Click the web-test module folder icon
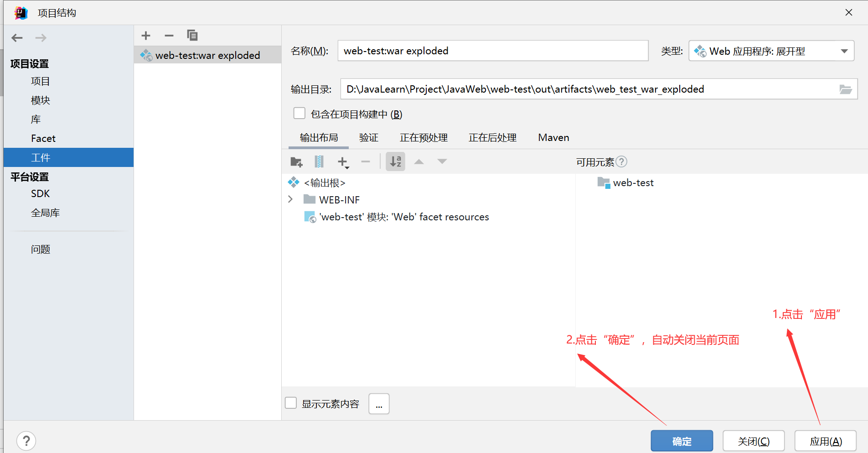868x453 pixels. pyautogui.click(x=604, y=182)
